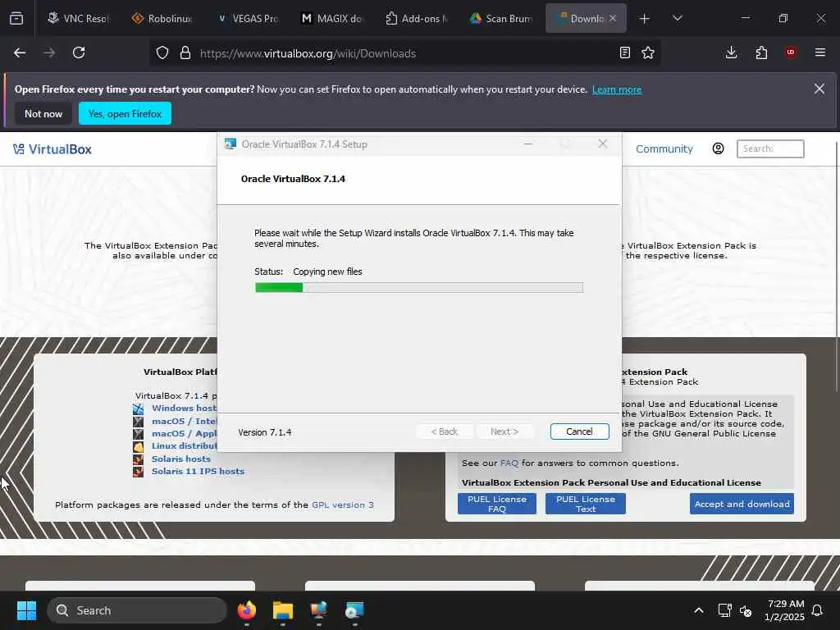Click Yes, open Firefox button

[125, 113]
